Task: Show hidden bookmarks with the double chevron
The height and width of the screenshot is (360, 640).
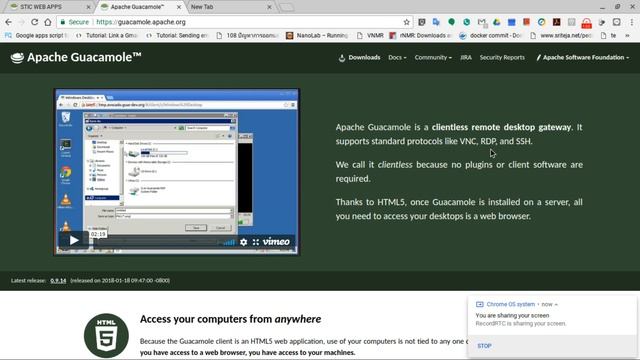Action: [627, 36]
